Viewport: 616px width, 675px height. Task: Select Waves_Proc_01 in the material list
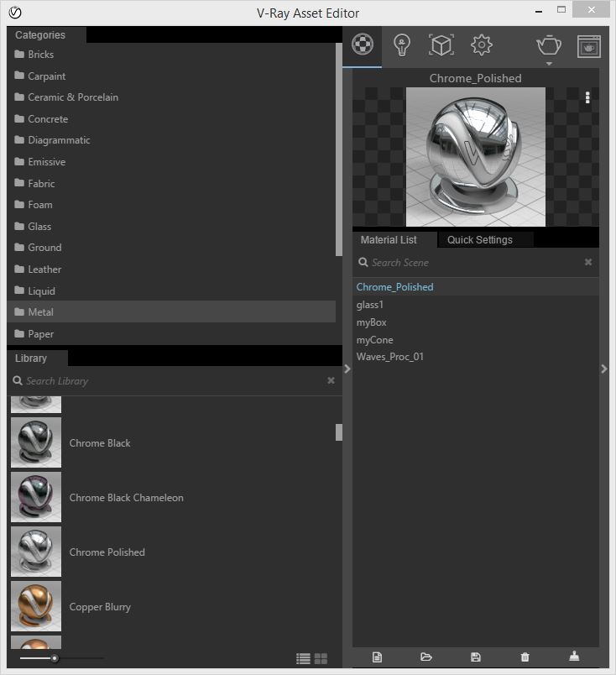tap(476, 357)
